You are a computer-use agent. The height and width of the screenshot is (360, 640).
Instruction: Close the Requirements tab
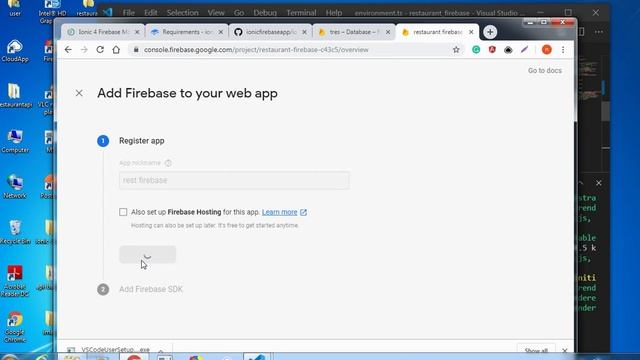tap(221, 32)
